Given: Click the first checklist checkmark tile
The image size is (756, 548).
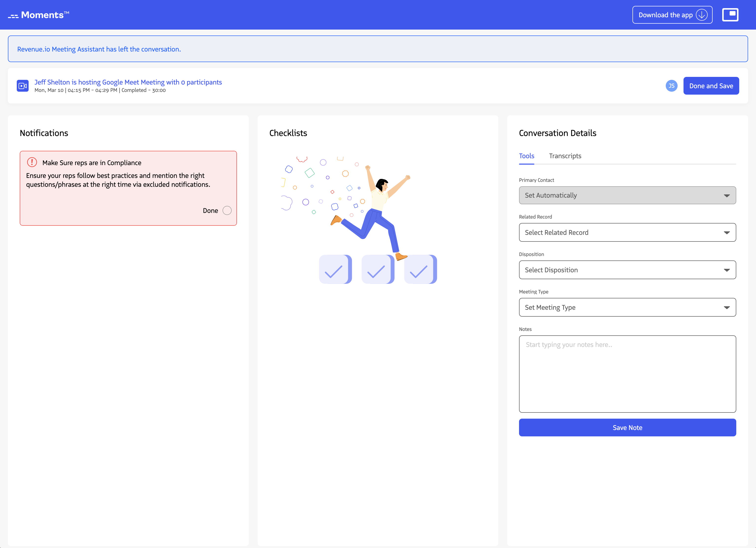Looking at the screenshot, I should pos(335,270).
